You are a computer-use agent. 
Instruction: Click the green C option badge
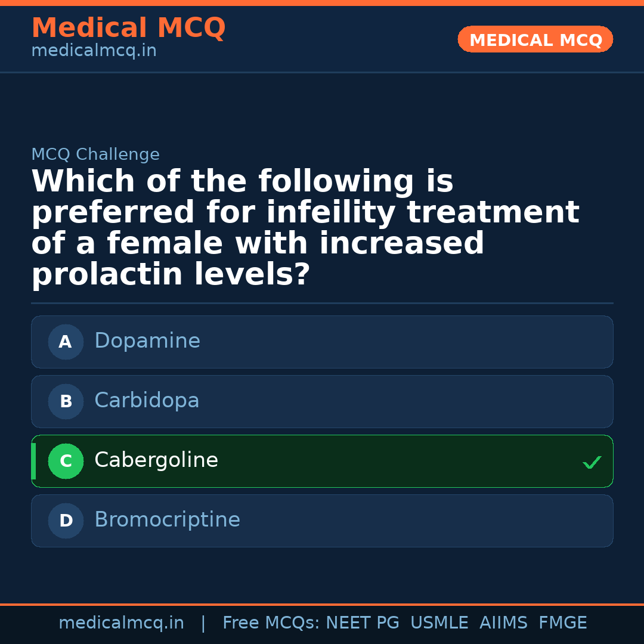(66, 461)
